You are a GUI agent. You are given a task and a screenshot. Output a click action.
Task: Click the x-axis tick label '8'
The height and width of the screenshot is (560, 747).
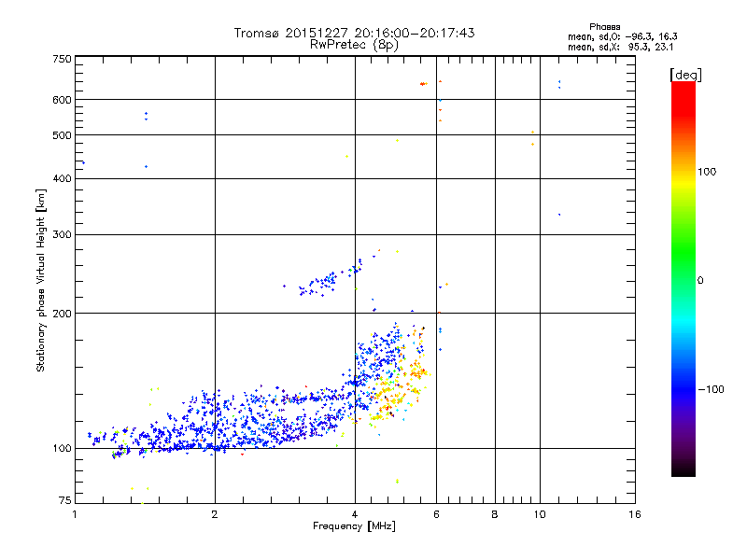pyautogui.click(x=495, y=514)
